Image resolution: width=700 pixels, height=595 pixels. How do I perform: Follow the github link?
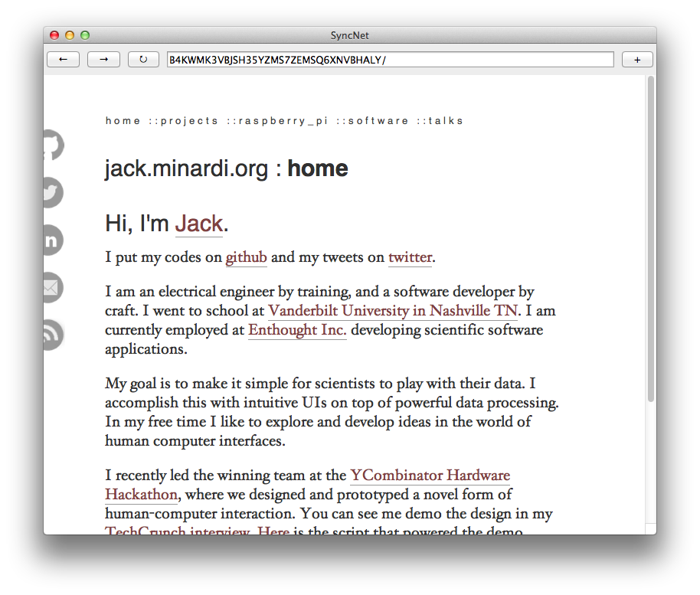tap(246, 257)
